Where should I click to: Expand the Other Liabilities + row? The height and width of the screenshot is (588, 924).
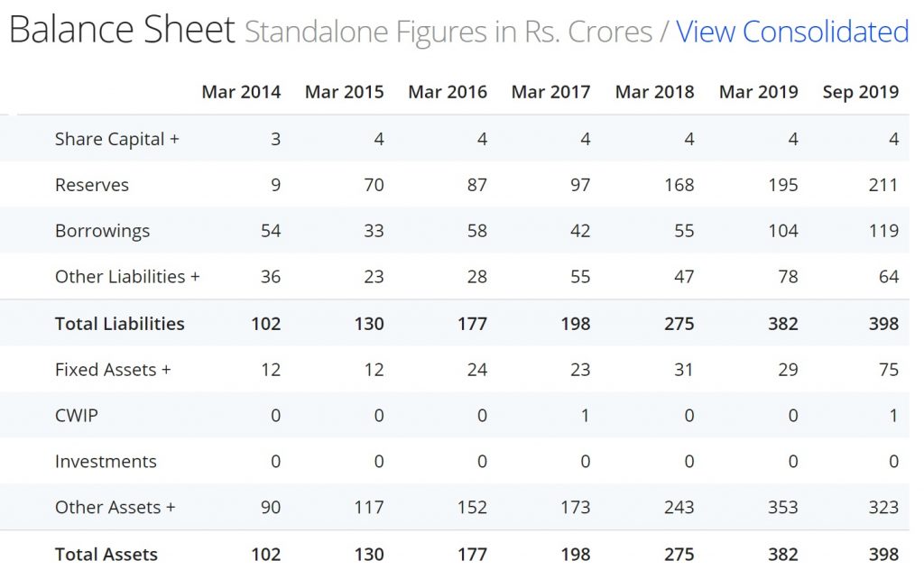click(x=126, y=277)
